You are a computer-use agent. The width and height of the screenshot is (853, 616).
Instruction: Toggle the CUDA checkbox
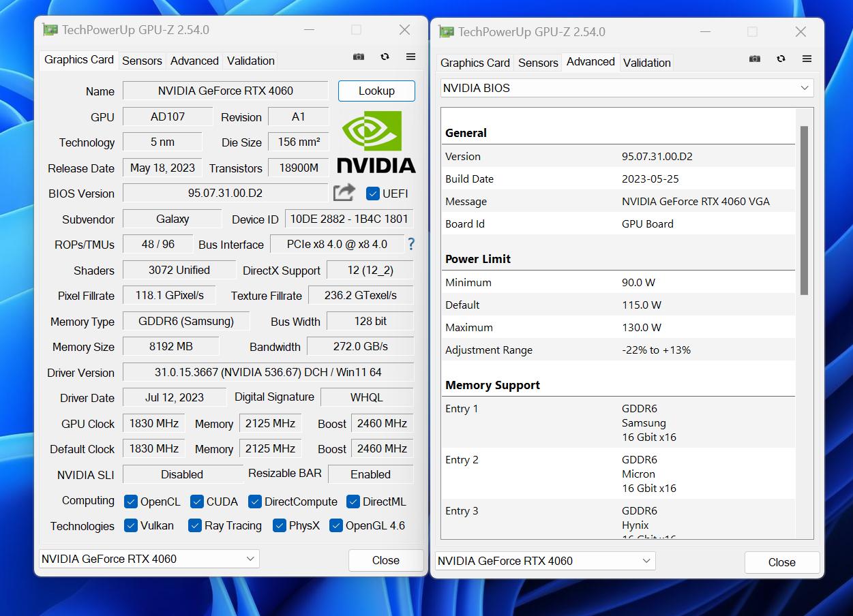click(x=197, y=502)
